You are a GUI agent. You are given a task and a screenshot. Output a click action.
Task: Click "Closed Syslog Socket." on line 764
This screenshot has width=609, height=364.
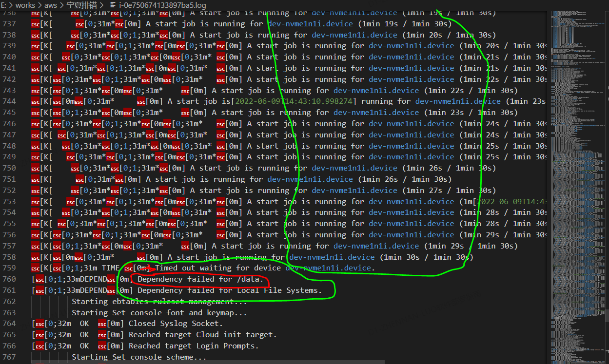click(176, 324)
